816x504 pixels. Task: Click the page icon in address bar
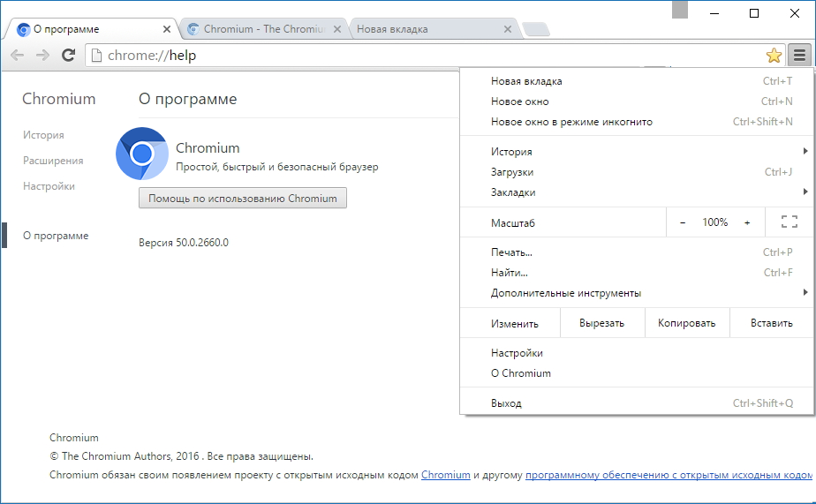tap(96, 55)
